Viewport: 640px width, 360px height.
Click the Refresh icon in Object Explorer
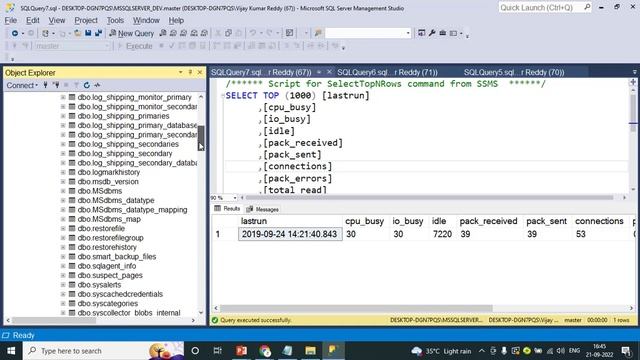pyautogui.click(x=87, y=85)
